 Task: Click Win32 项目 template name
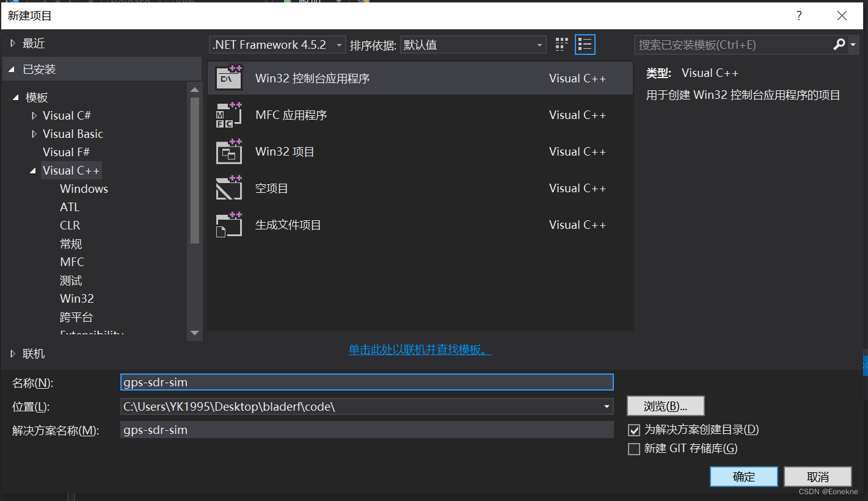coord(285,151)
